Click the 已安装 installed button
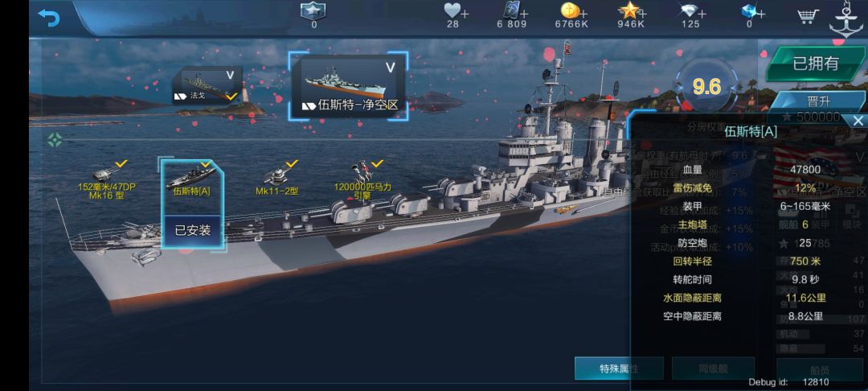 click(x=193, y=231)
